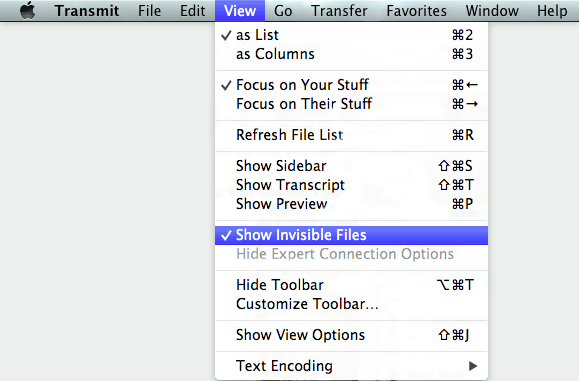Open the Apple menu
579x381 pixels.
[x=28, y=10]
